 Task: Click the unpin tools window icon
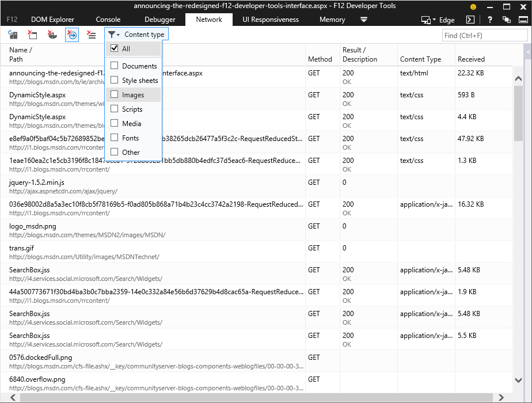click(x=507, y=20)
